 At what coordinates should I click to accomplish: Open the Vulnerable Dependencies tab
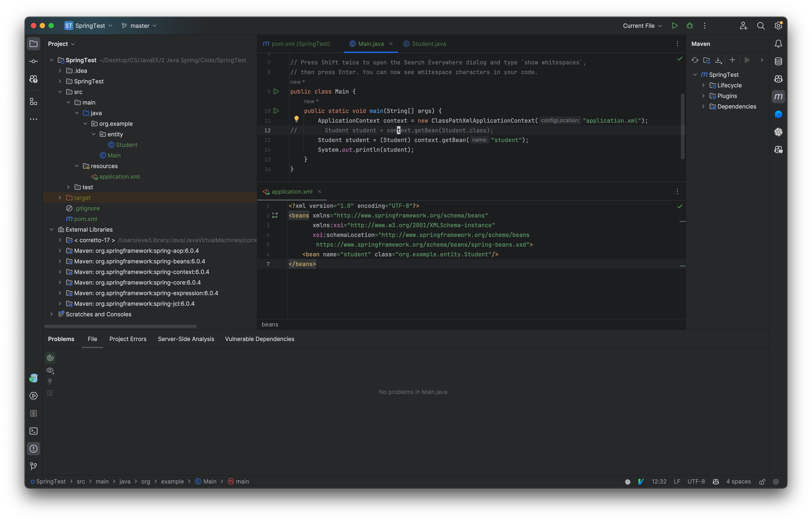click(x=259, y=339)
